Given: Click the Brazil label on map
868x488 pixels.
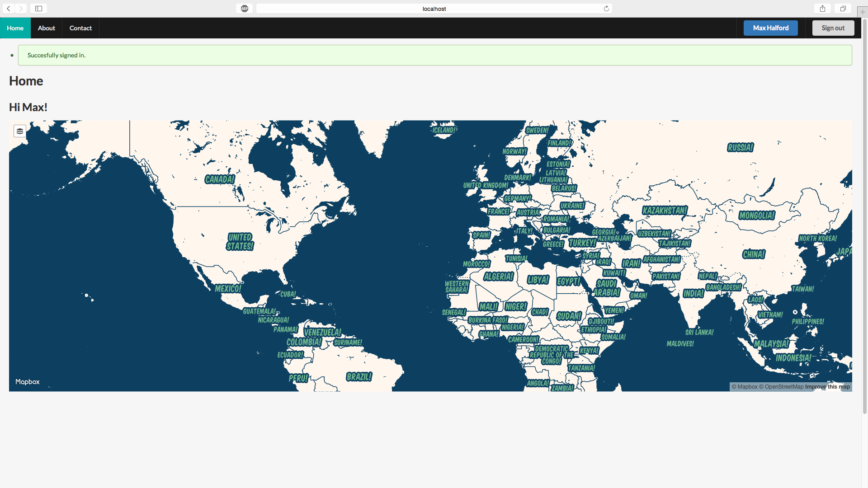Looking at the screenshot, I should 359,377.
